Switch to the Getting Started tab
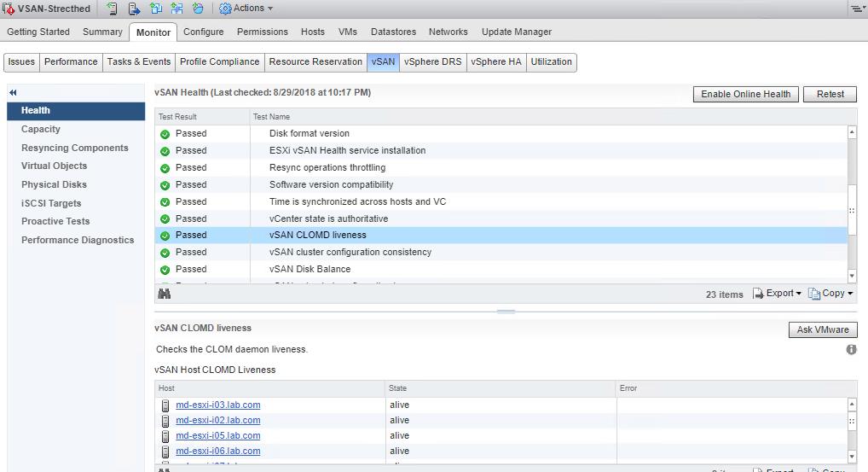The height and width of the screenshot is (472, 868). (38, 32)
